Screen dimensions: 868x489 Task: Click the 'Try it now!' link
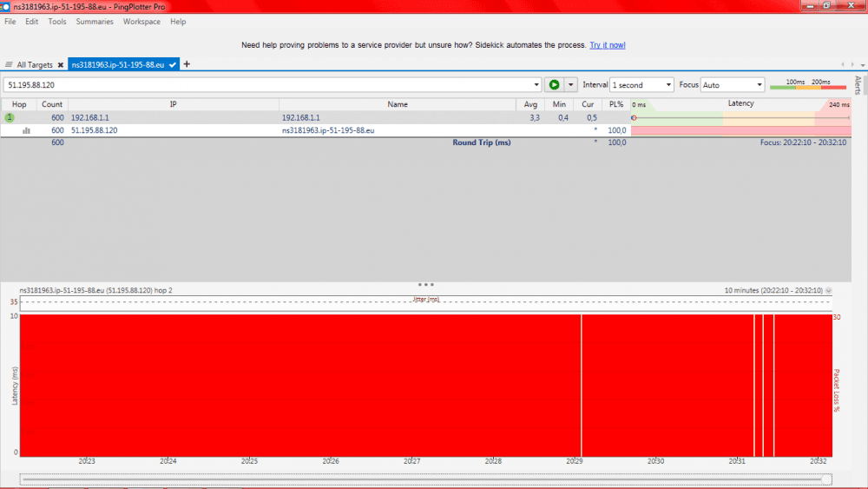608,45
